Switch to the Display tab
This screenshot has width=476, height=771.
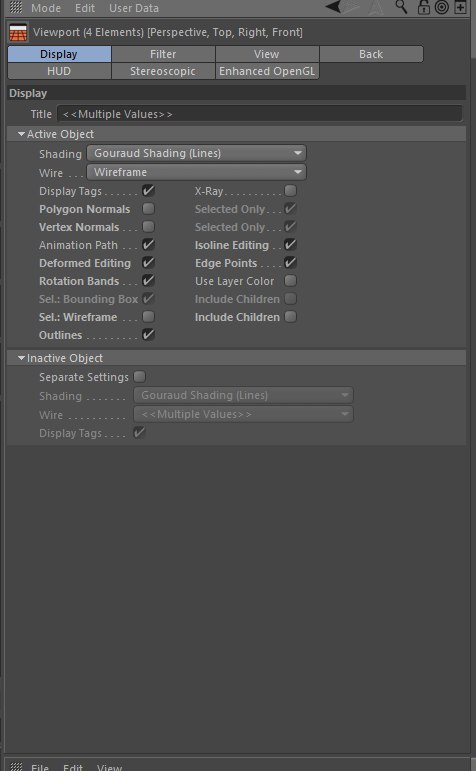coord(59,54)
